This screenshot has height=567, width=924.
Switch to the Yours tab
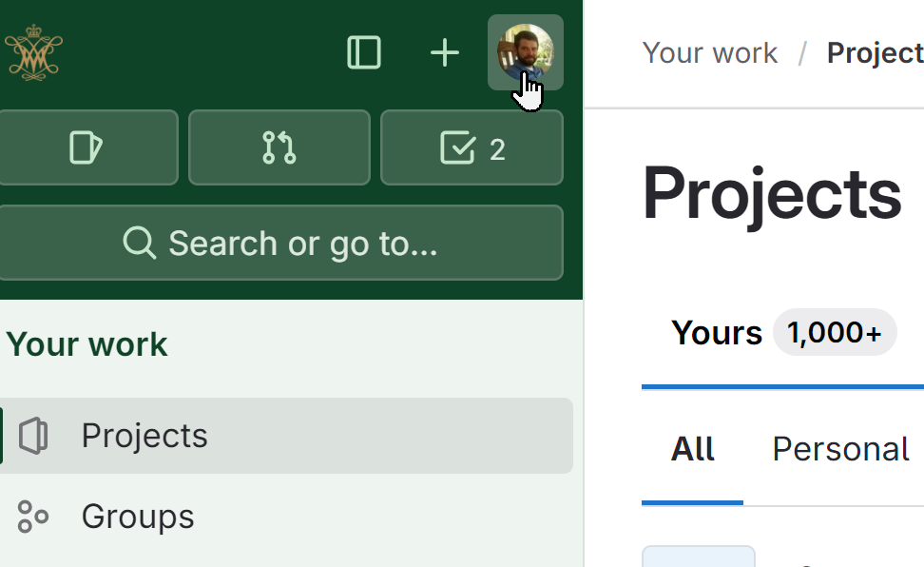tap(717, 333)
